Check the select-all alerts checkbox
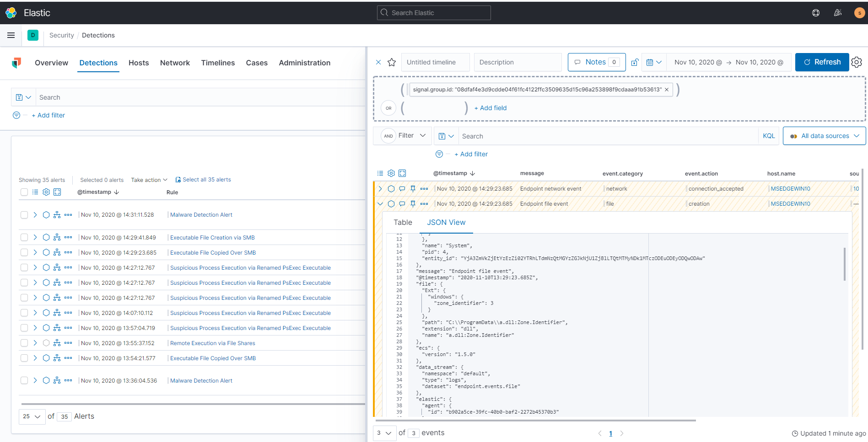The image size is (868, 442). [x=24, y=192]
